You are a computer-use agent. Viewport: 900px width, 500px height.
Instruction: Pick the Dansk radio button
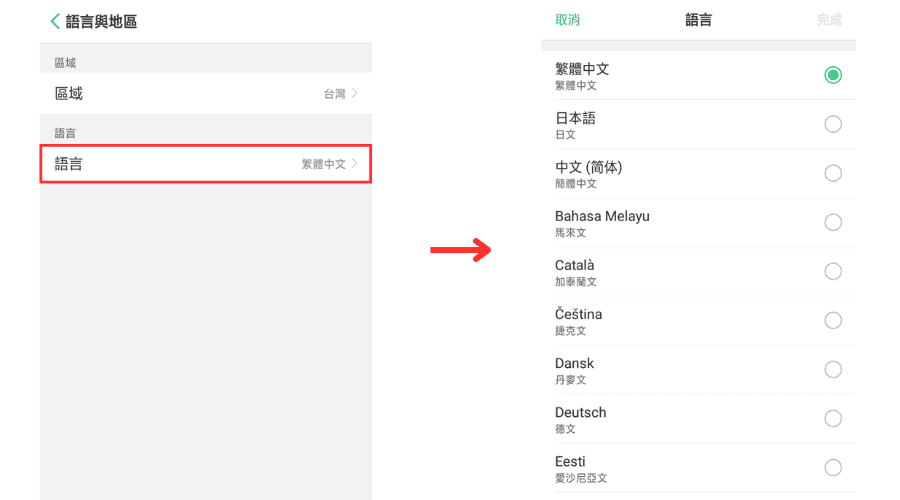pyautogui.click(x=833, y=369)
